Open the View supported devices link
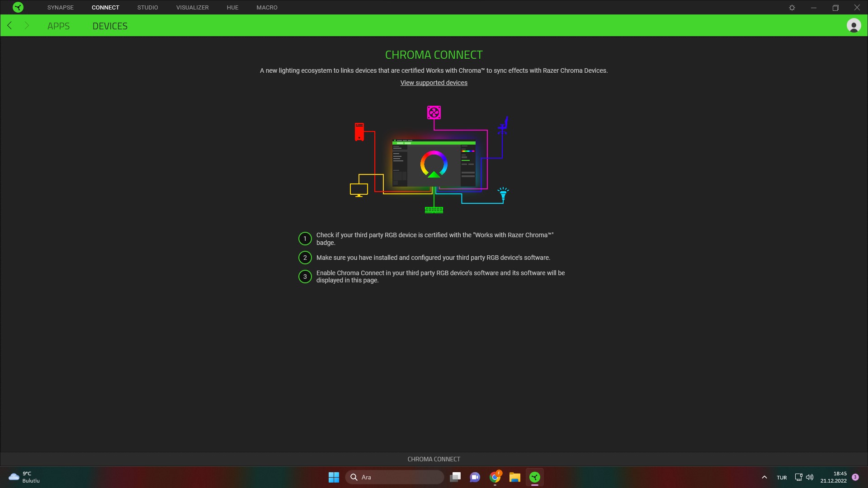 click(x=434, y=83)
